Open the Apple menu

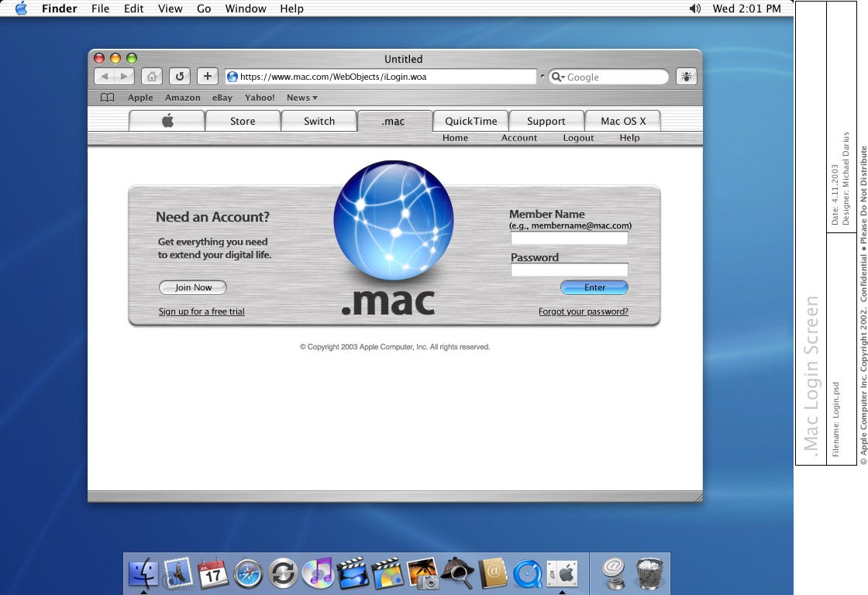tap(21, 9)
